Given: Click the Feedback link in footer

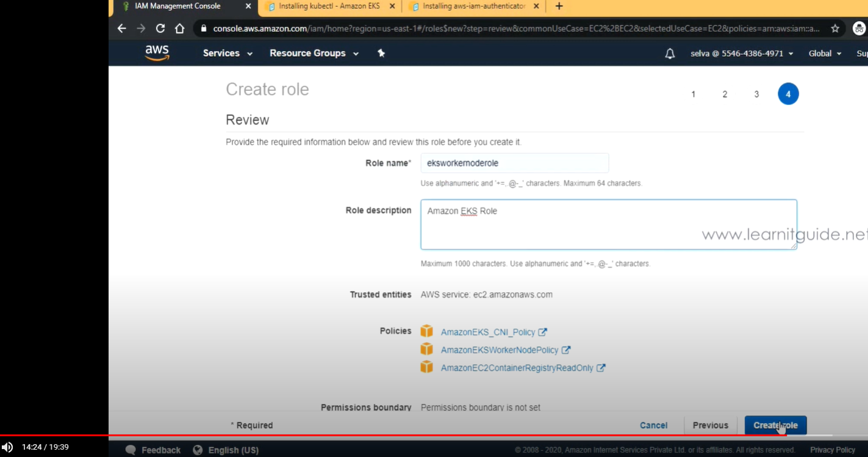Looking at the screenshot, I should click(x=161, y=450).
